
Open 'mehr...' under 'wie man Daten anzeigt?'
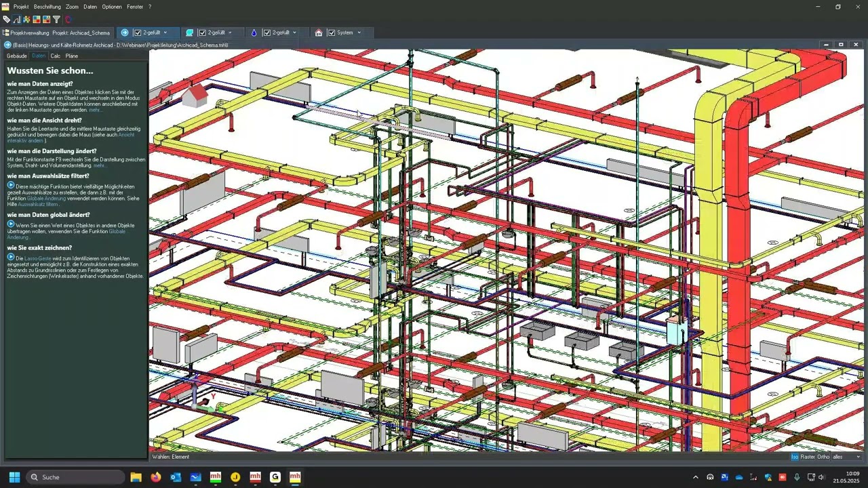pyautogui.click(x=96, y=109)
